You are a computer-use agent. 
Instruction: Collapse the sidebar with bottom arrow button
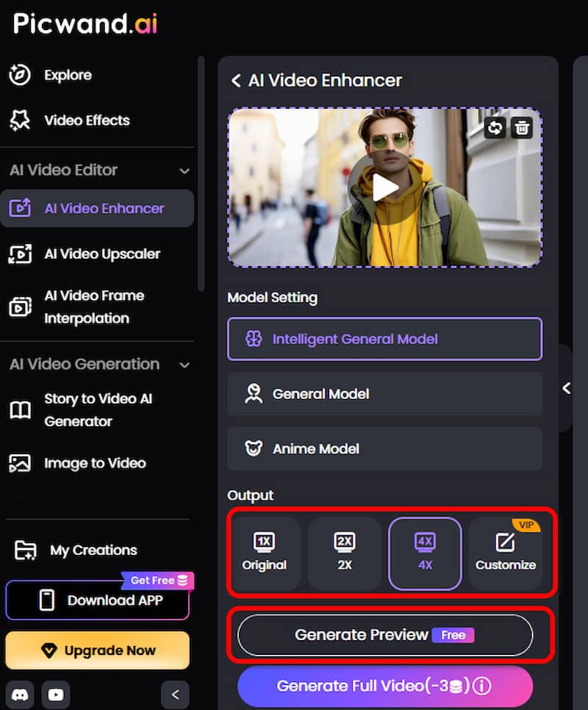click(175, 695)
